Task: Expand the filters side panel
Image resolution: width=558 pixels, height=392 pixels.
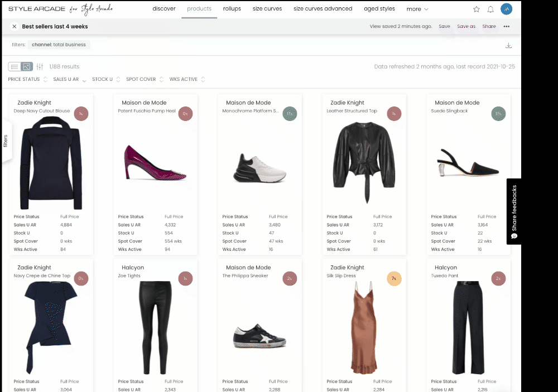Action: (x=6, y=141)
